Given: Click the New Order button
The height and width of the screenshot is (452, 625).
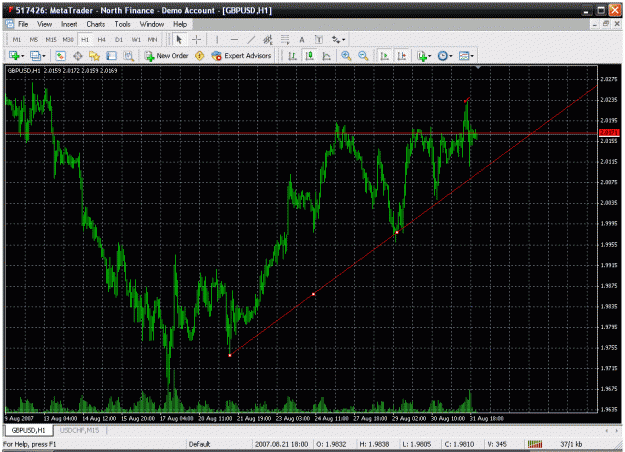Looking at the screenshot, I should point(167,56).
